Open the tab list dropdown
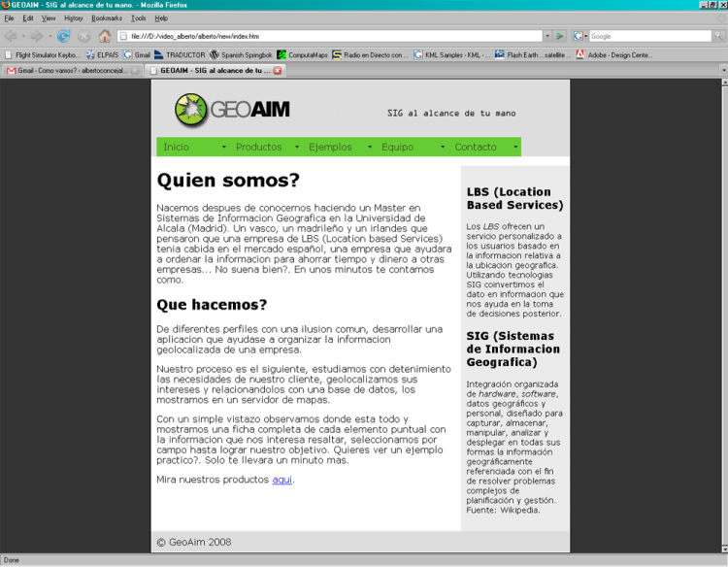This screenshot has height=567, width=728. click(x=723, y=71)
